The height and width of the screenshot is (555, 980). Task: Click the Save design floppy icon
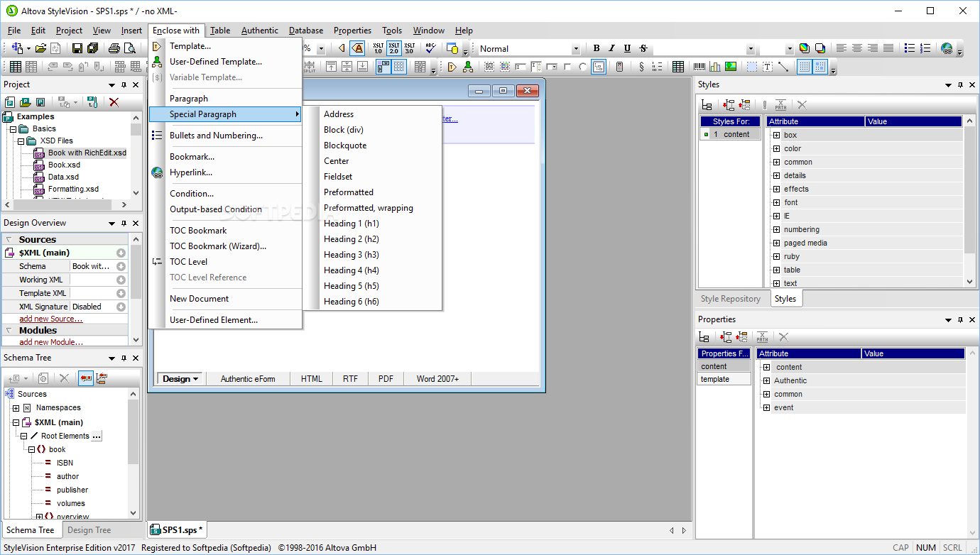77,48
